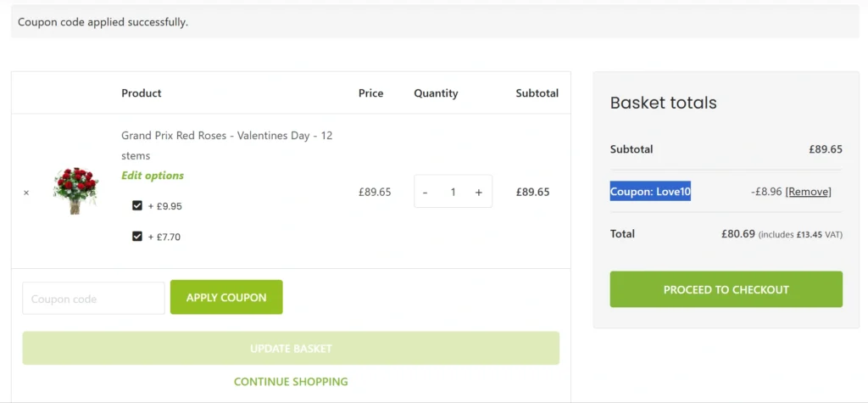The height and width of the screenshot is (403, 868).
Task: Increase quantity with the plus button
Action: [479, 193]
